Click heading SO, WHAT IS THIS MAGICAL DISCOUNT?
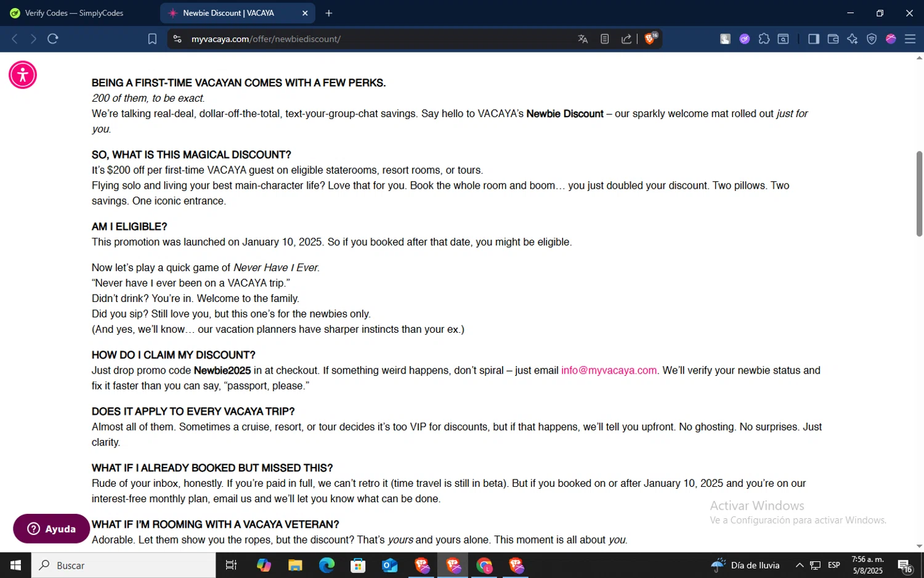The image size is (924, 578). point(191,155)
